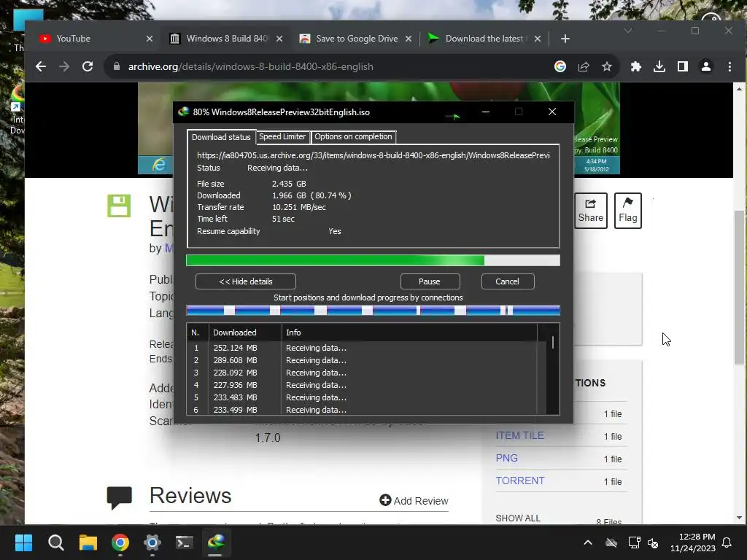747x560 pixels.
Task: Close the Download the latest tab
Action: point(538,39)
